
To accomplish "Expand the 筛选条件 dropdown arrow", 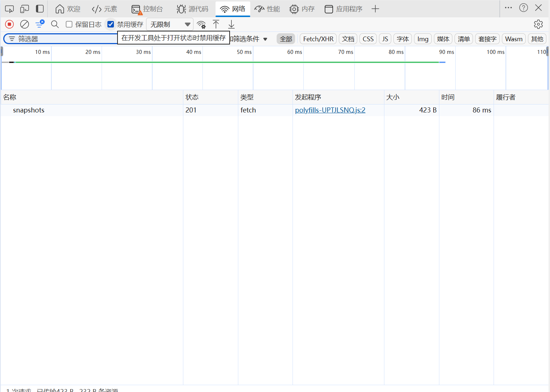I will [x=265, y=39].
